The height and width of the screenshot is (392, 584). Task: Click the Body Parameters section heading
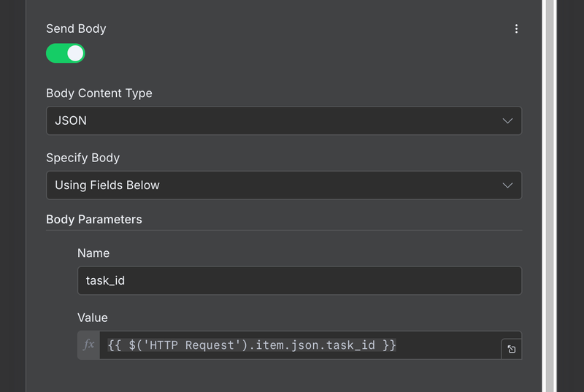click(x=94, y=219)
